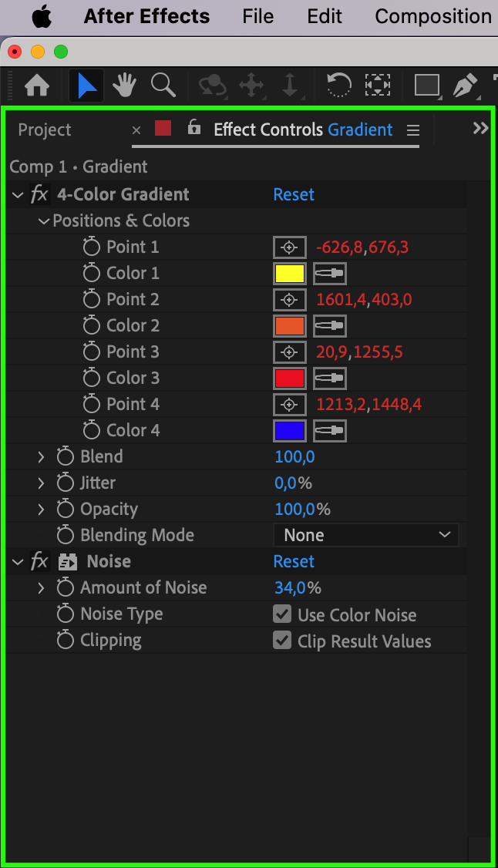This screenshot has height=868, width=498.
Task: Open the Effect Controls panel menu
Action: (412, 130)
